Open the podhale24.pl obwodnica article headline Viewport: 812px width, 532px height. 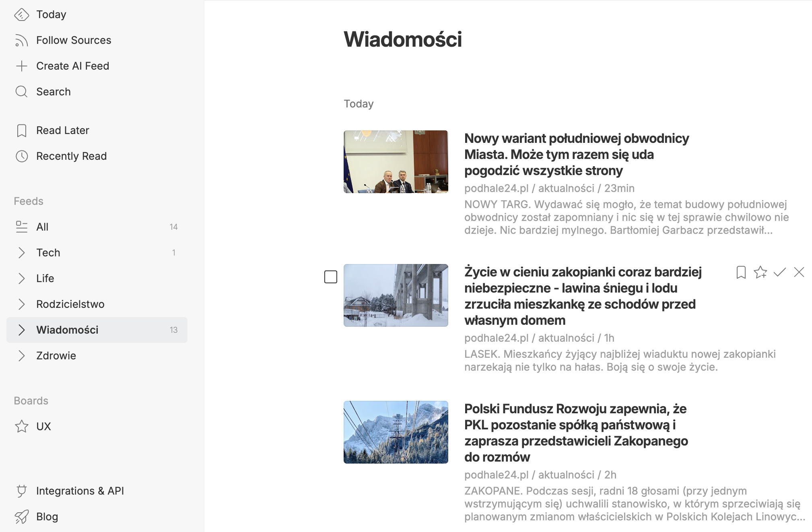coord(576,155)
